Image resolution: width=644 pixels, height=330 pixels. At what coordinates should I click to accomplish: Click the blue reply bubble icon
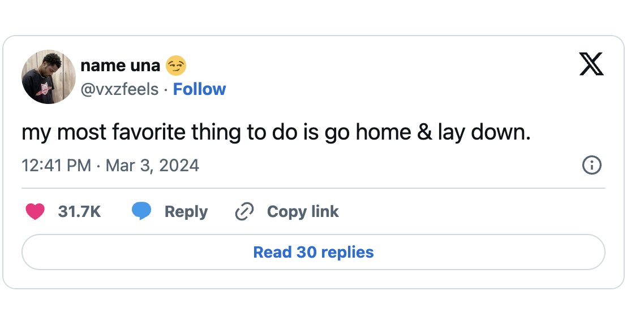141,211
